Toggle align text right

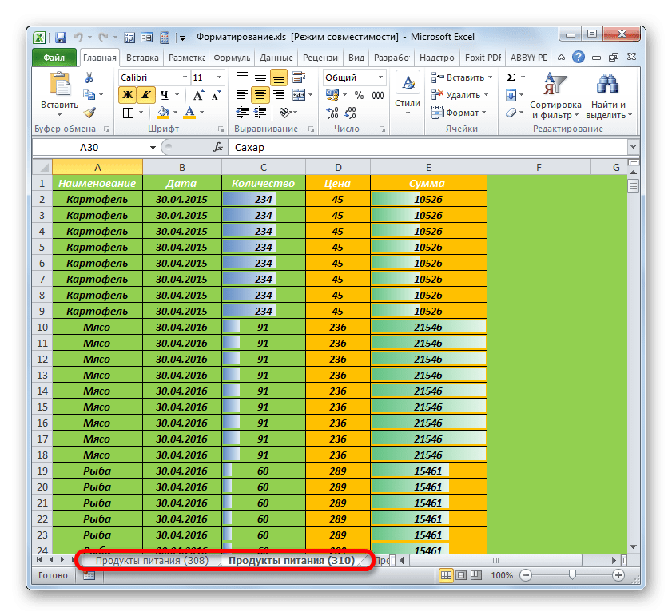[279, 95]
